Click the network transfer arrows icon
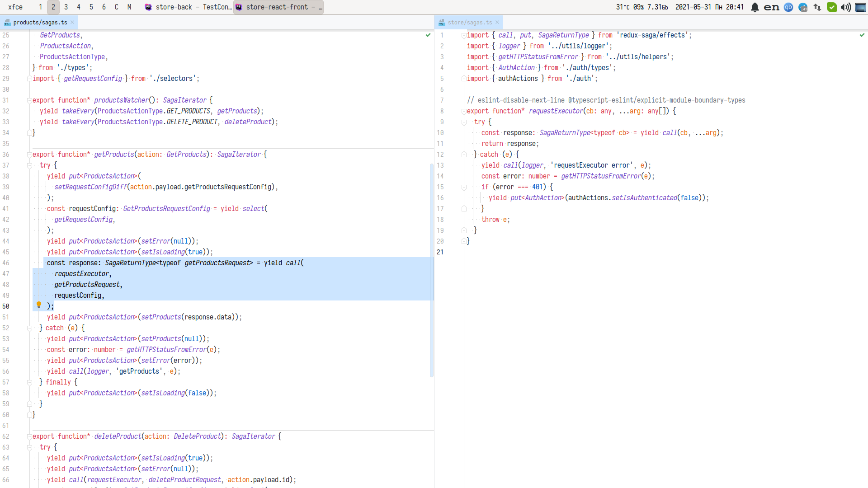Viewport: 868px width, 488px height. 817,7
